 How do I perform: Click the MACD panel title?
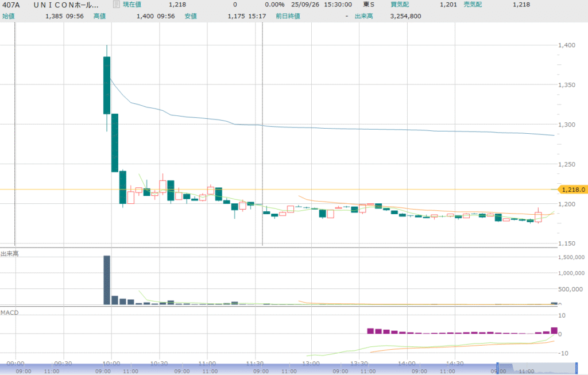tap(9, 312)
